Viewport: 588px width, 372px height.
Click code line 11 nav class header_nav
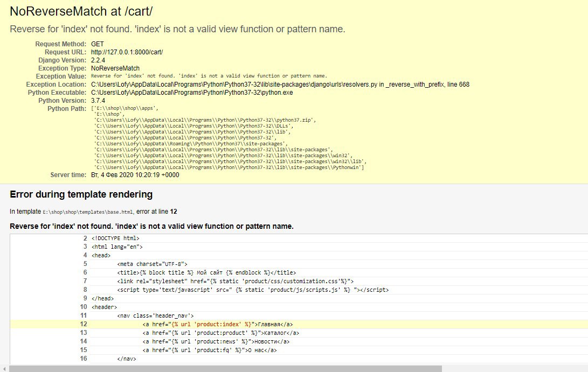pyautogui.click(x=155, y=316)
